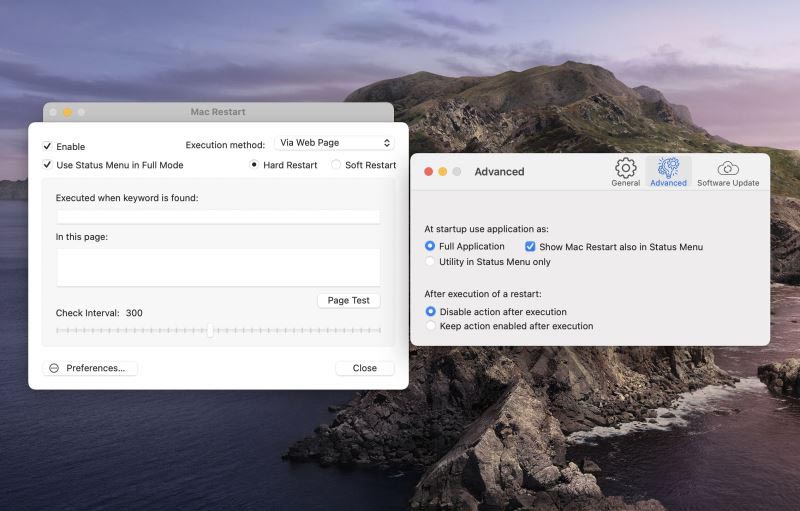
Task: Uncheck Show Mac Restart also in Status Menu
Action: (530, 247)
